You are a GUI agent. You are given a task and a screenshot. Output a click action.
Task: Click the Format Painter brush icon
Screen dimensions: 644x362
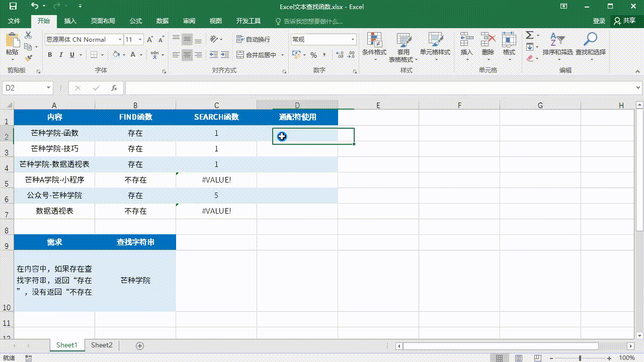pyautogui.click(x=28, y=58)
